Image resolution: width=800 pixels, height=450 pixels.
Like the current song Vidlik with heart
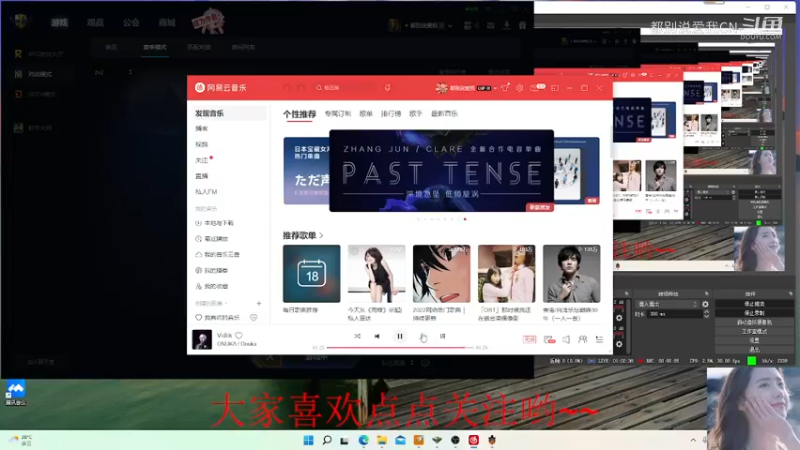pyautogui.click(x=239, y=335)
